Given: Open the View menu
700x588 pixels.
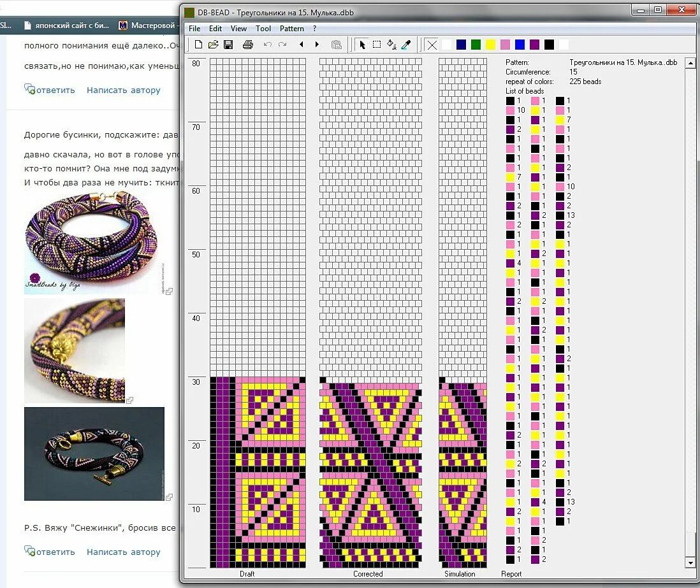Looking at the screenshot, I should (238, 29).
